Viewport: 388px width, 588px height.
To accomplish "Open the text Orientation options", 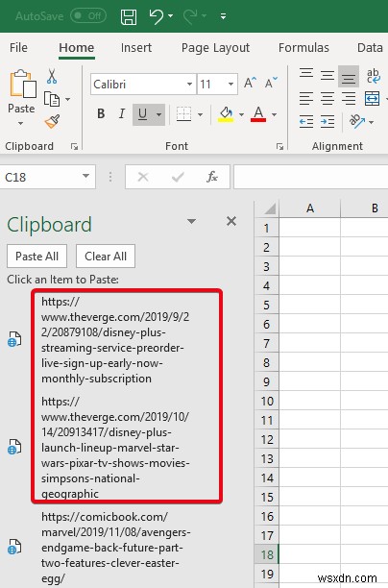I will pyautogui.click(x=357, y=121).
